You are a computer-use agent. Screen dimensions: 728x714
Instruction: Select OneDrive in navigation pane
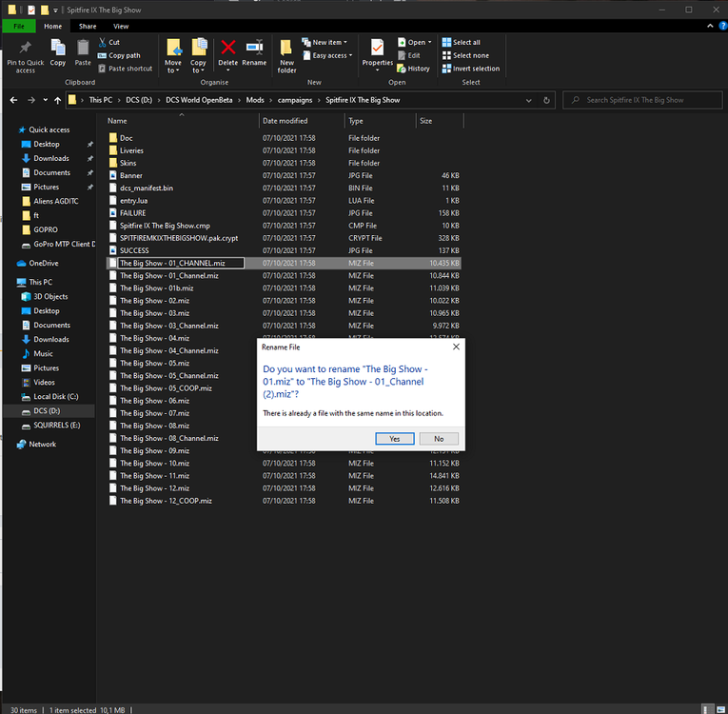[43, 263]
